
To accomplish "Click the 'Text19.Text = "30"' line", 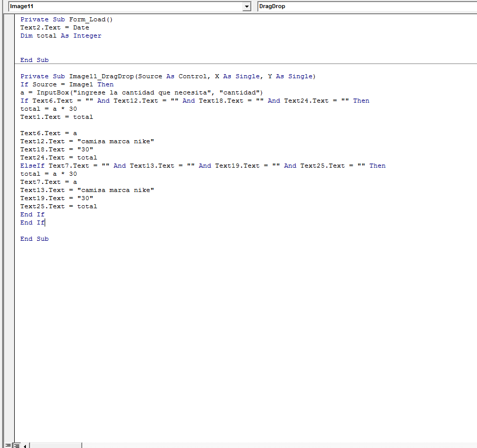I will pos(57,198).
